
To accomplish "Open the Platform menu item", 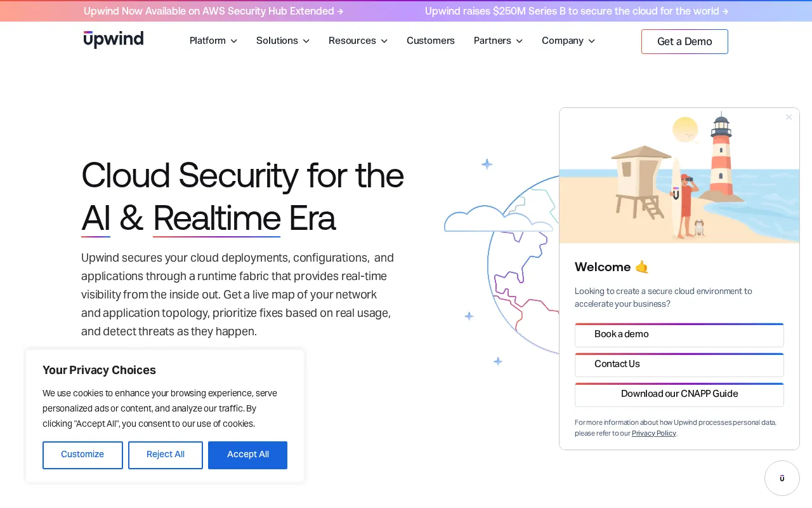I will click(207, 41).
